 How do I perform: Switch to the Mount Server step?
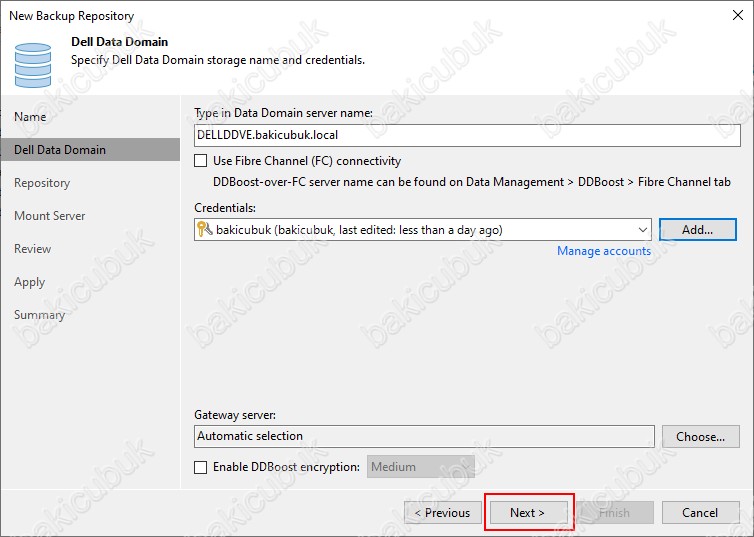click(x=50, y=216)
